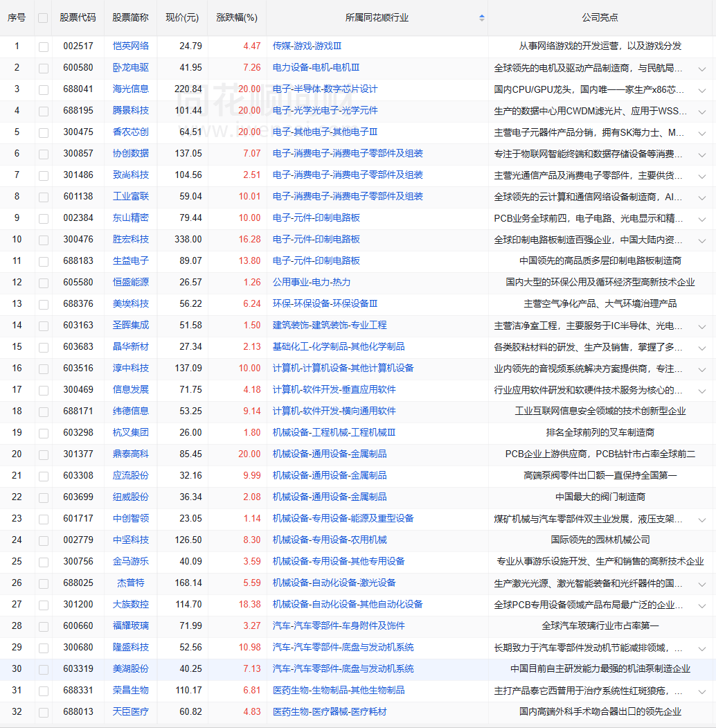
Task: Toggle the select-all checkbox in header
Action: [x=44, y=18]
